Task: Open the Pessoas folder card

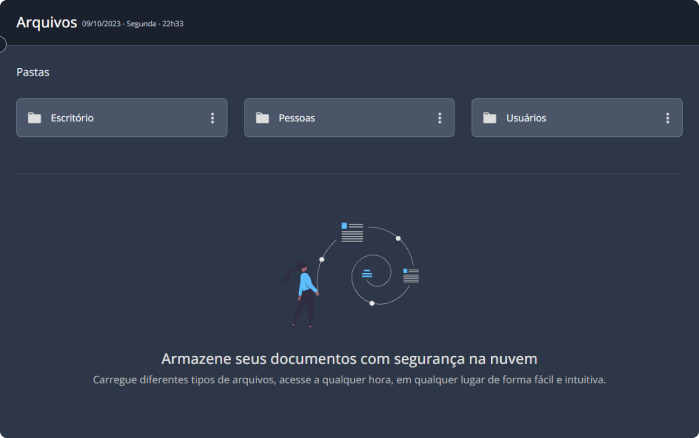Action: (x=349, y=118)
